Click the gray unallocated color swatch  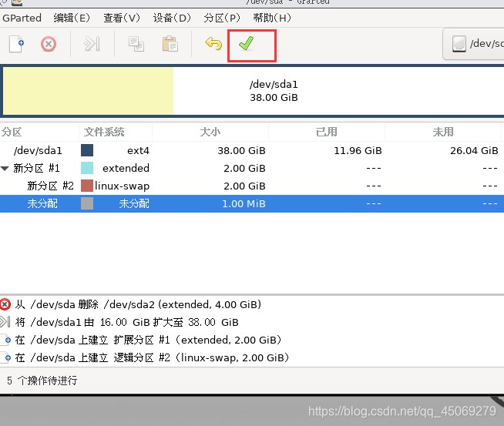click(x=87, y=203)
